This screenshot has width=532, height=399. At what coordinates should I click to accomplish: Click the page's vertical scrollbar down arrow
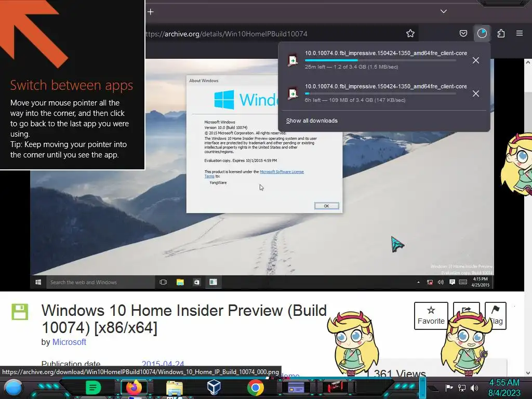coord(528,373)
